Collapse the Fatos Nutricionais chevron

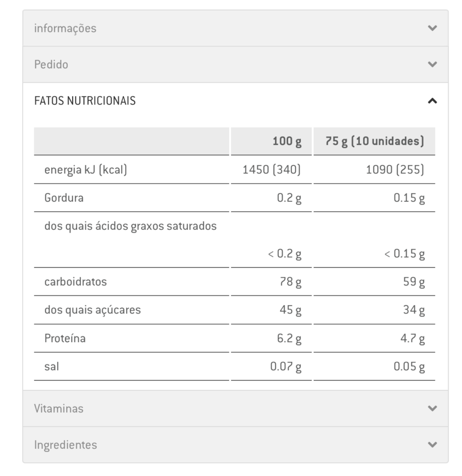click(432, 101)
